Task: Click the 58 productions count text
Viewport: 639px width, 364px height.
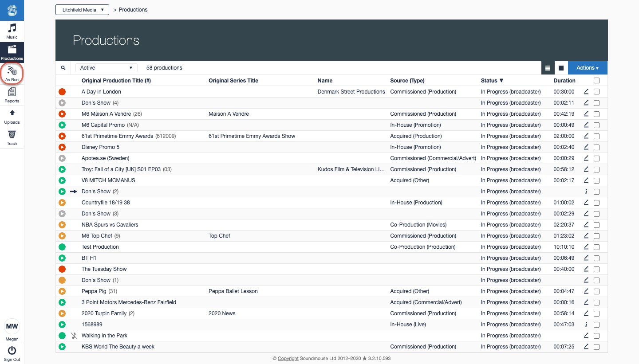Action: click(164, 68)
